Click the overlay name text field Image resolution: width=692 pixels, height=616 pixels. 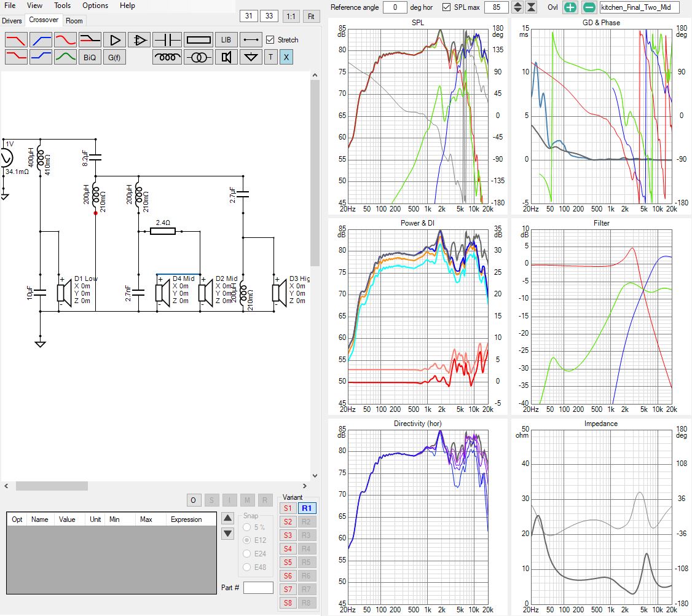tap(639, 7)
